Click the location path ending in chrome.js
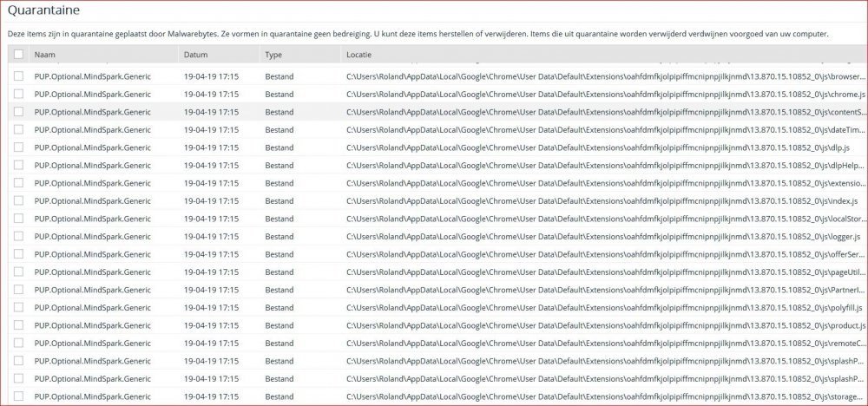Screen dimensions: 868x406 pyautogui.click(x=606, y=95)
